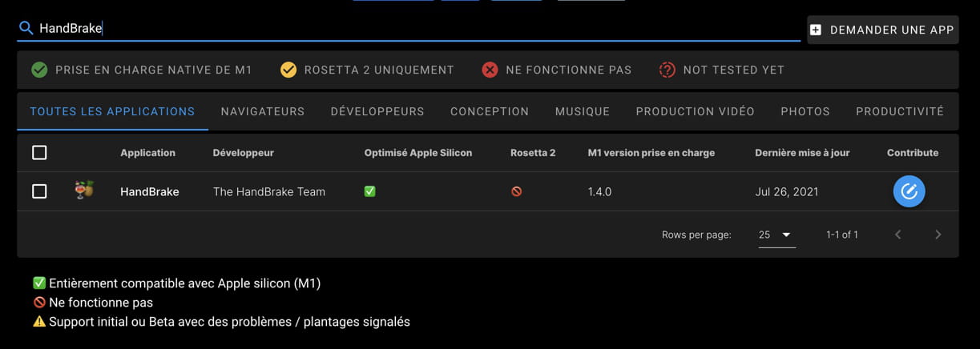Check the HandBrake row checkbox

[39, 191]
